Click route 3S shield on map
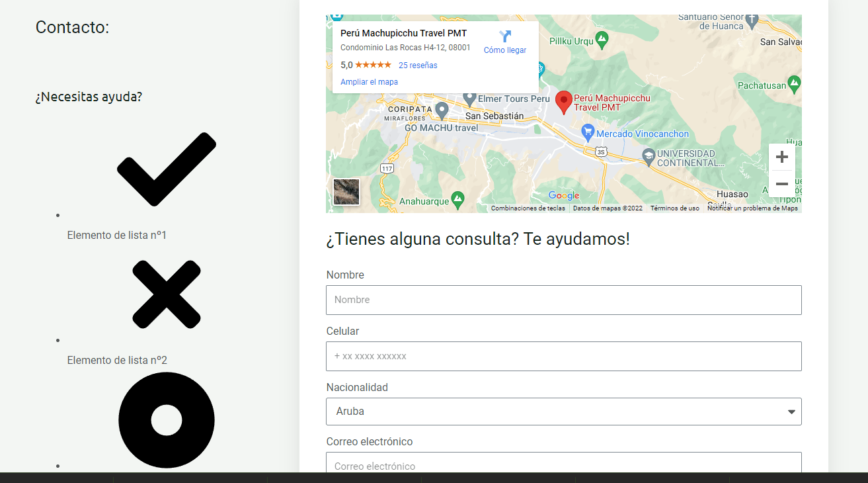The width and height of the screenshot is (868, 483). pos(600,152)
